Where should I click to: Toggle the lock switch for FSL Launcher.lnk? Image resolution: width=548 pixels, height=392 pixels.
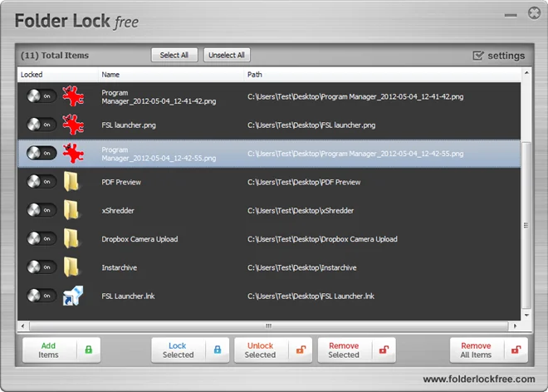point(42,296)
